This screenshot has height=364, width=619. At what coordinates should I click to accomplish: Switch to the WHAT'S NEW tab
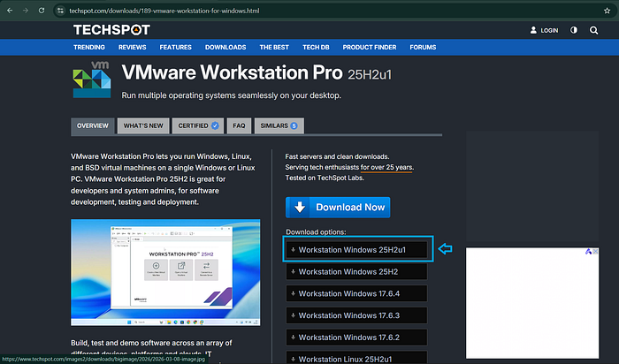point(143,125)
